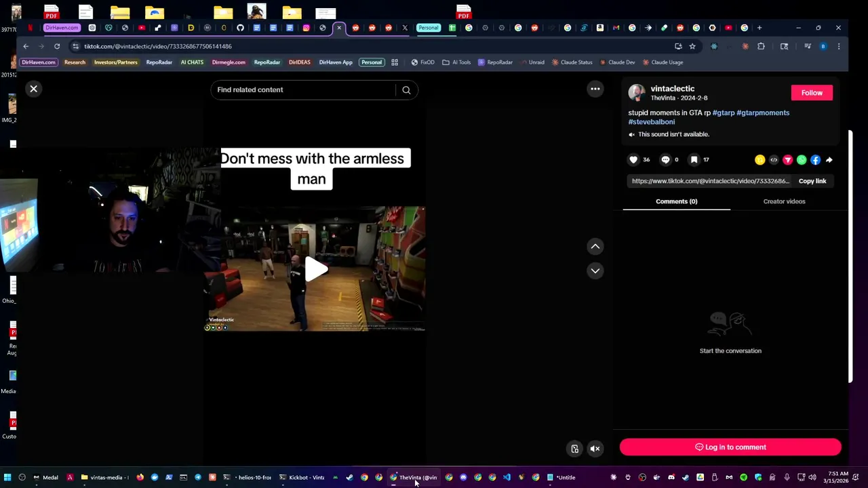Switch to the DirHaven.com tab group

tap(62, 28)
